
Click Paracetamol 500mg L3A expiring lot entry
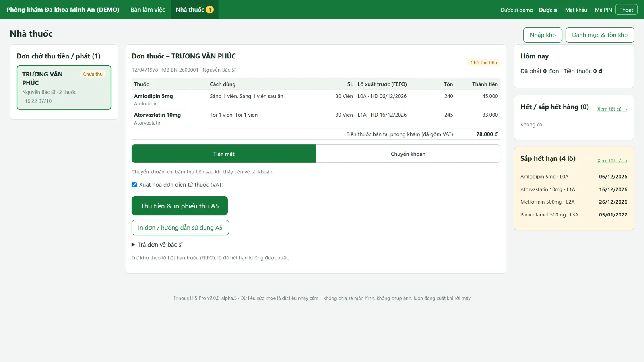point(574,215)
